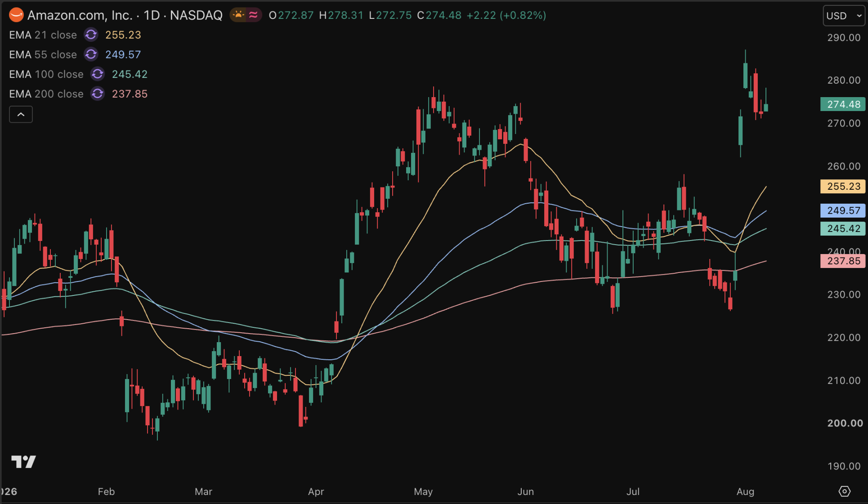Click the Aug label on time axis
The width and height of the screenshot is (868, 504).
click(746, 491)
